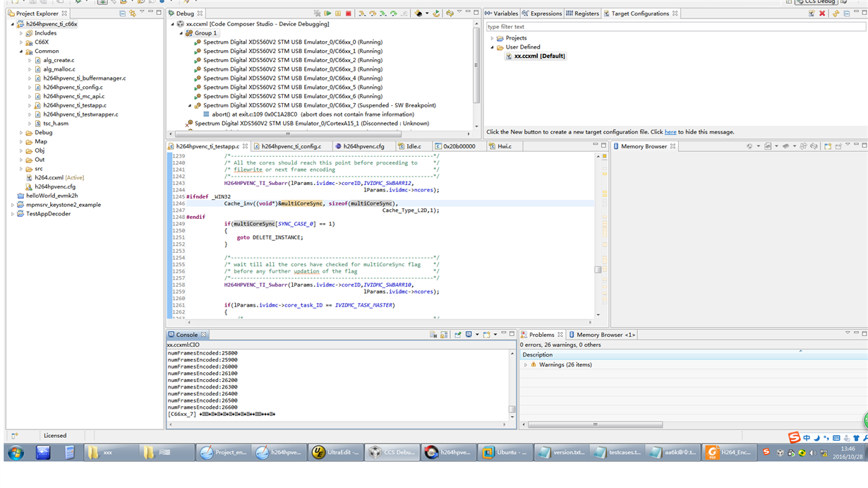Screen dimensions: 868x488
Task: Click the Restart icon in Debug toolbar
Action: coord(436,13)
